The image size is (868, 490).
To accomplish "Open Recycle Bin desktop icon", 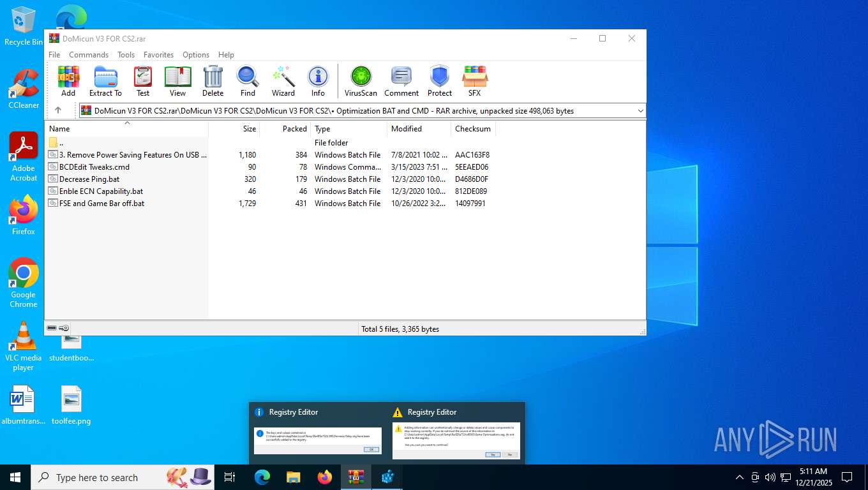I will [24, 26].
